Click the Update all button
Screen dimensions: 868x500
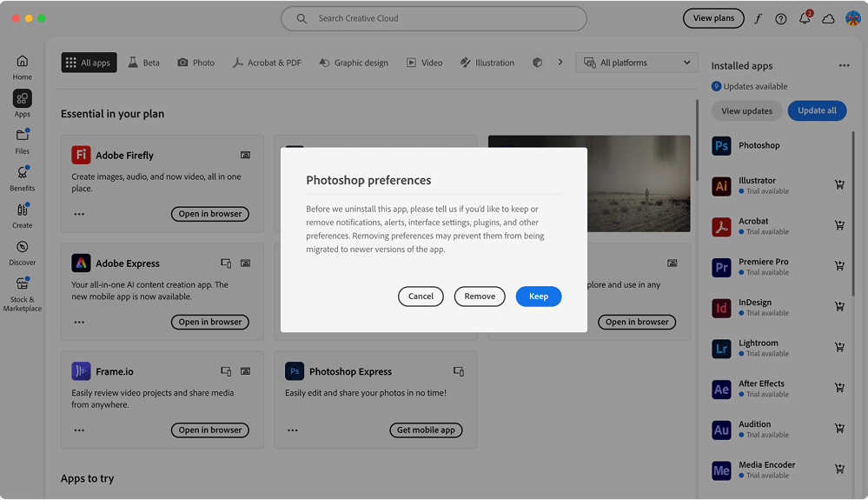817,110
